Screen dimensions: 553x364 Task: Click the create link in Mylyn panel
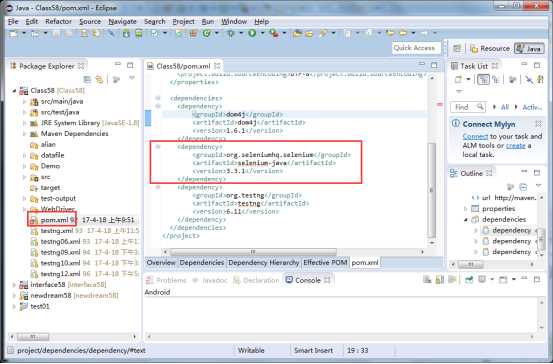[516, 145]
